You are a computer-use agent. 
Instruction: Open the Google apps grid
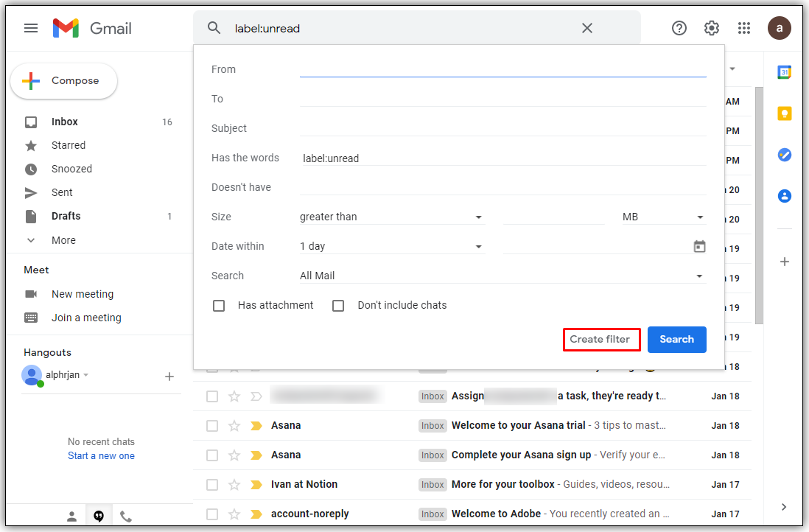(744, 28)
